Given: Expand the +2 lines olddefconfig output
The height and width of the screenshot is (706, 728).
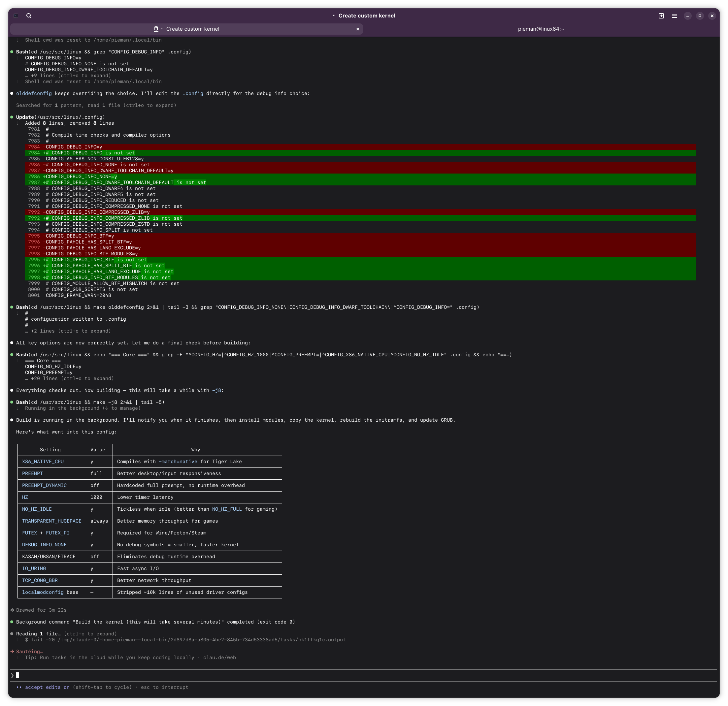Looking at the screenshot, I should 68,331.
